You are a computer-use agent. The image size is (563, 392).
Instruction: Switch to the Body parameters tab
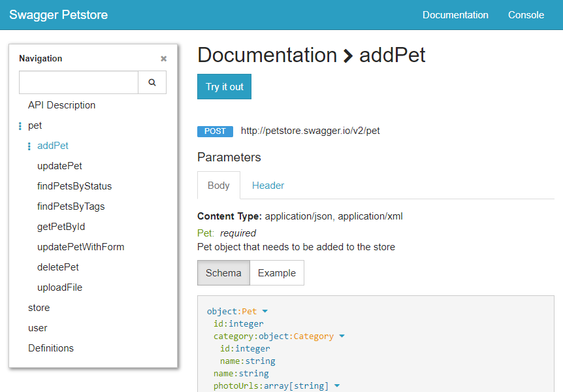point(219,186)
